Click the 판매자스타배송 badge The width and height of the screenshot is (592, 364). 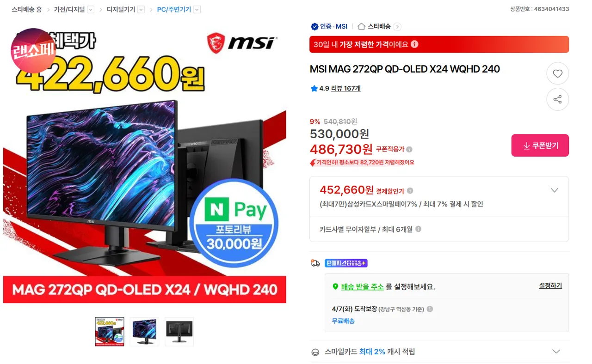click(x=346, y=263)
